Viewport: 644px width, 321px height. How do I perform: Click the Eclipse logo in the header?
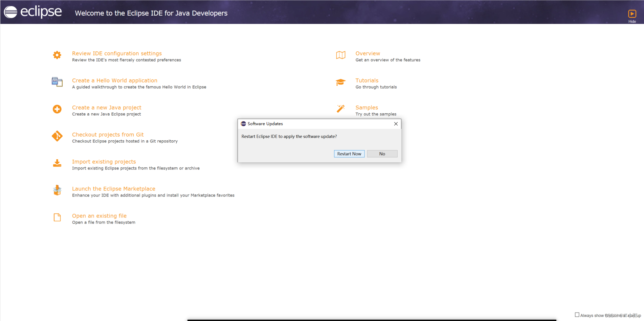point(33,12)
